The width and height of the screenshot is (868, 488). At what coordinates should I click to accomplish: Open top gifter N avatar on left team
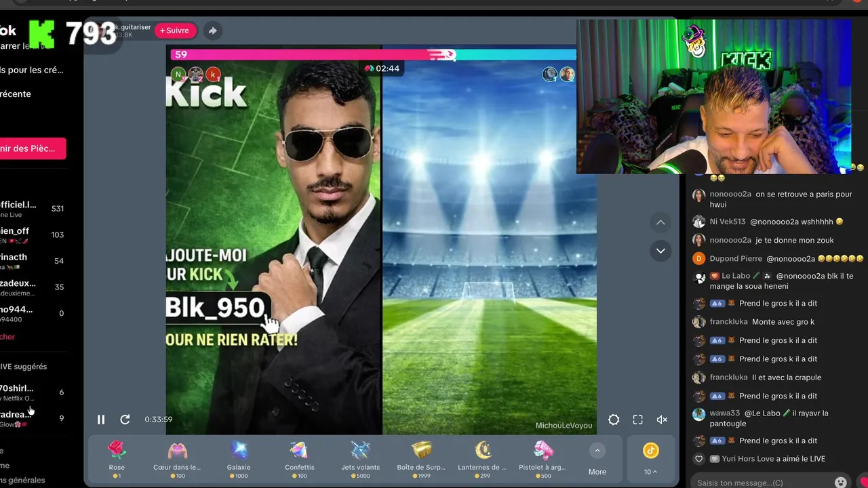[178, 75]
